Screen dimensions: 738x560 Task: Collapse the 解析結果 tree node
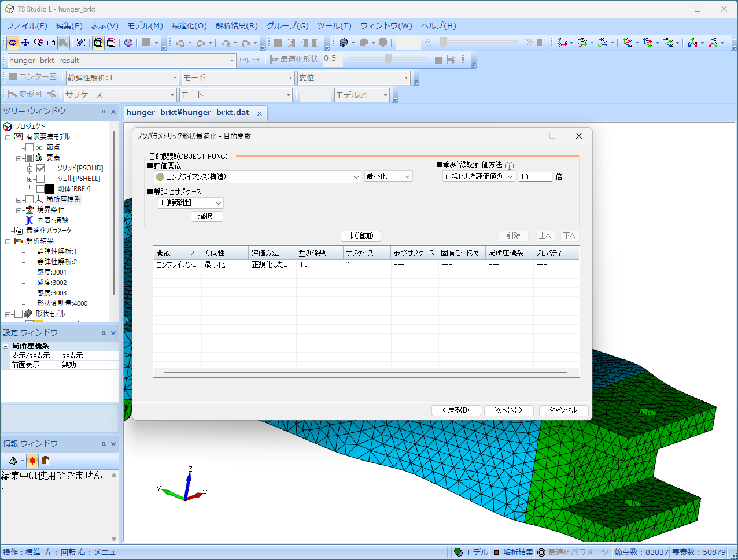[8, 241]
